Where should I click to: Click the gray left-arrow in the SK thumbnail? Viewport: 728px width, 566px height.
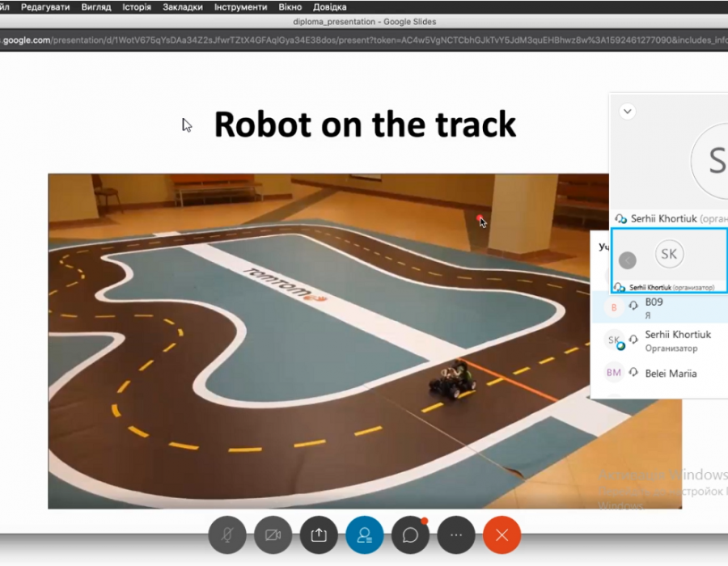[627, 260]
